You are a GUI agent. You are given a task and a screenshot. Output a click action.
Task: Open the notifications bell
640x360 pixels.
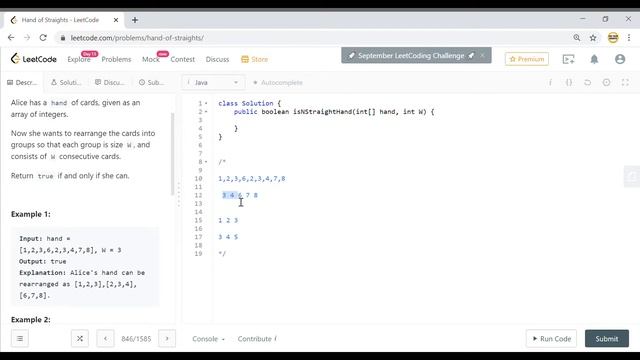(594, 59)
